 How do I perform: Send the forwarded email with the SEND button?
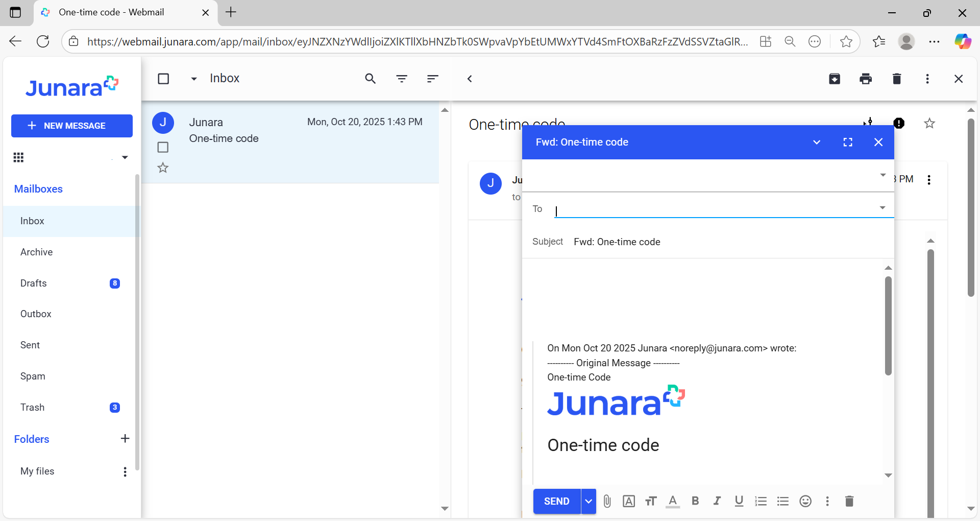coord(557,501)
